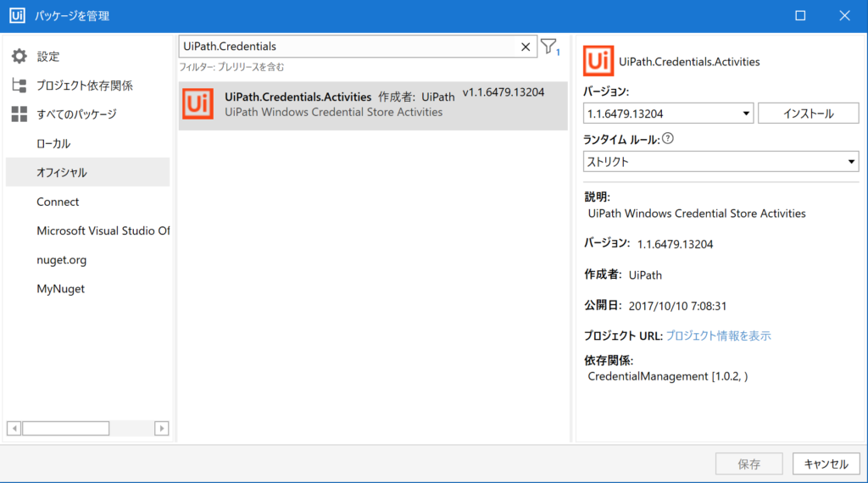Click sidebar scrollbar left arrow
Image resolution: width=868 pixels, height=483 pixels.
click(x=14, y=428)
